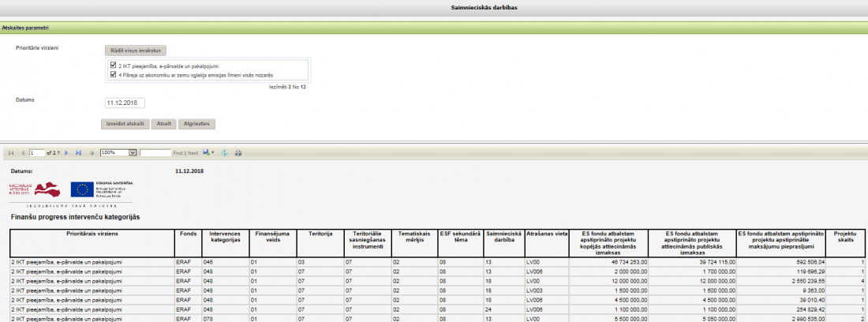Click the Atcelt button
The width and height of the screenshot is (868, 322).
click(x=163, y=124)
